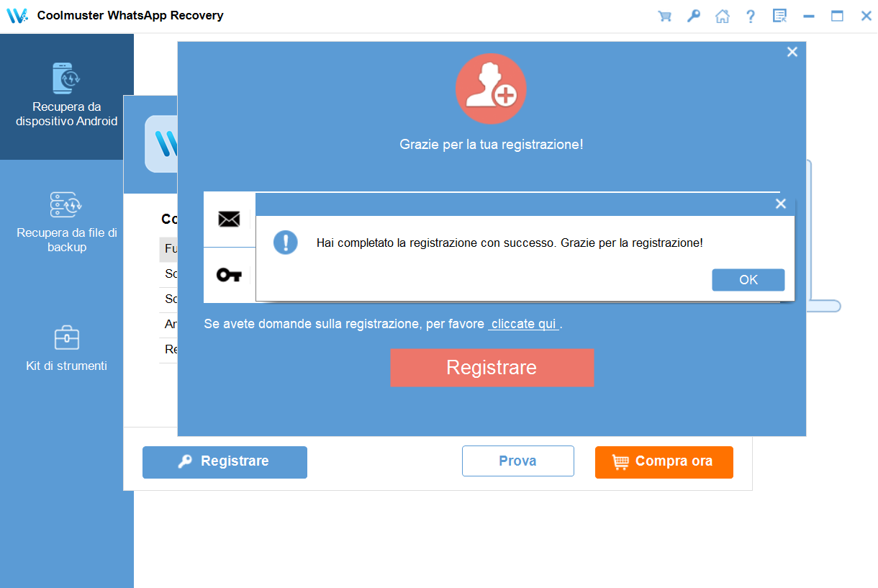The width and height of the screenshot is (878, 588).
Task: Go to the home icon in title bar
Action: [722, 16]
